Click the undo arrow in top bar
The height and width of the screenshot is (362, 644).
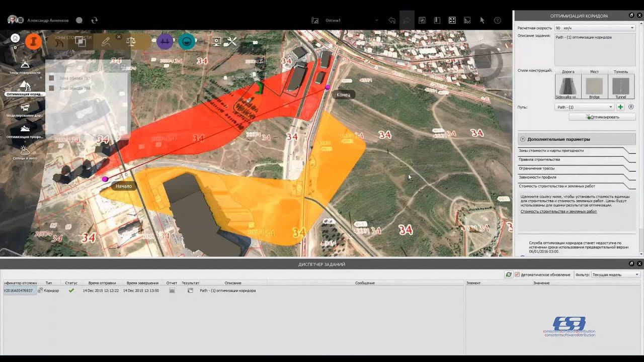[x=392, y=20]
